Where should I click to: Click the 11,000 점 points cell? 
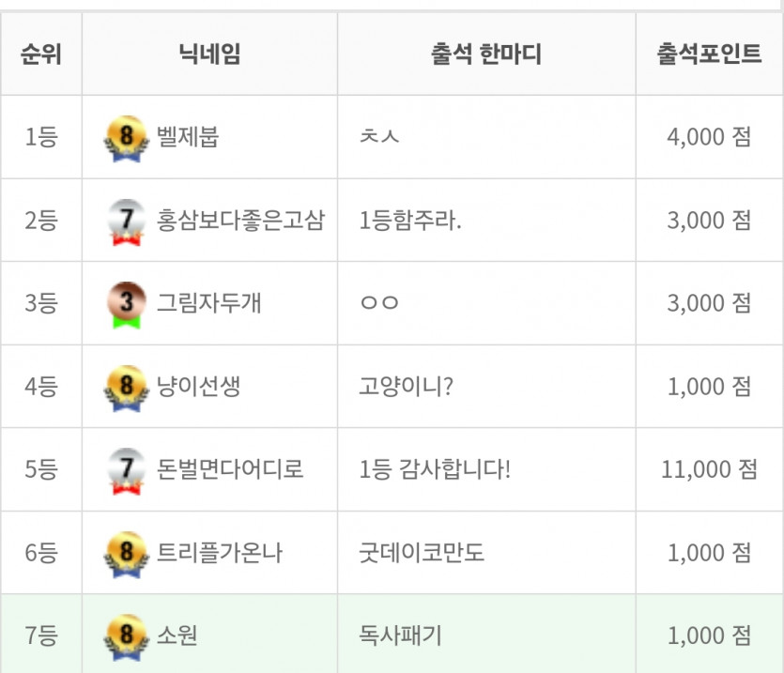(x=709, y=469)
